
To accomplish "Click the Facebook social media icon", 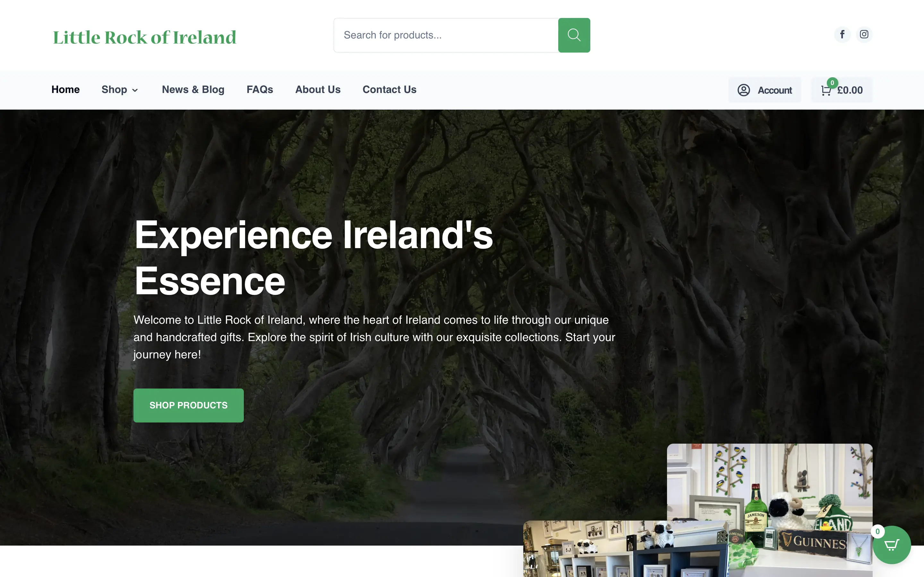I will pyautogui.click(x=842, y=34).
